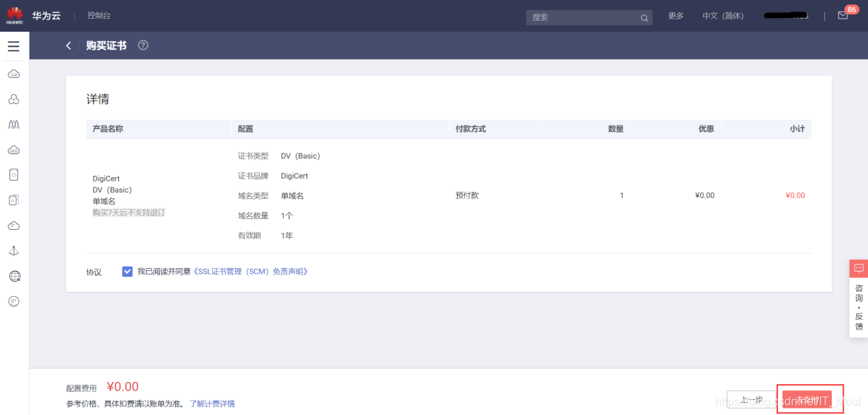Click the 预付款 payment cell

pyautogui.click(x=467, y=195)
